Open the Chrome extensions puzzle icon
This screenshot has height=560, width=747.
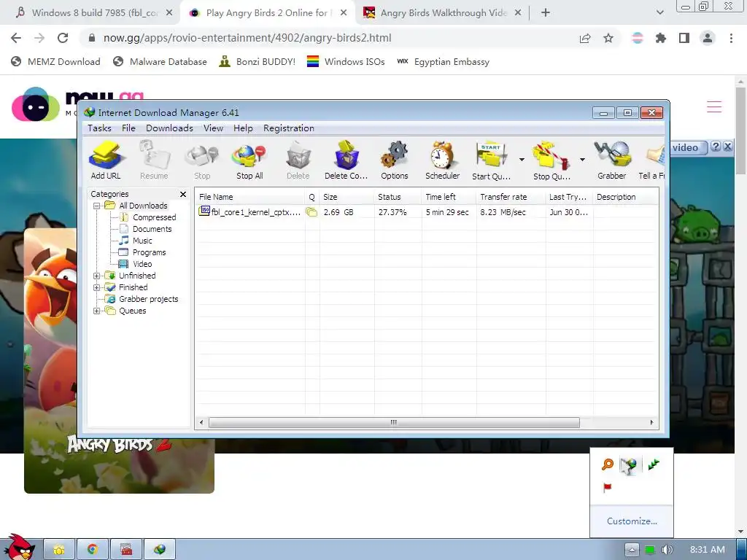click(x=661, y=38)
